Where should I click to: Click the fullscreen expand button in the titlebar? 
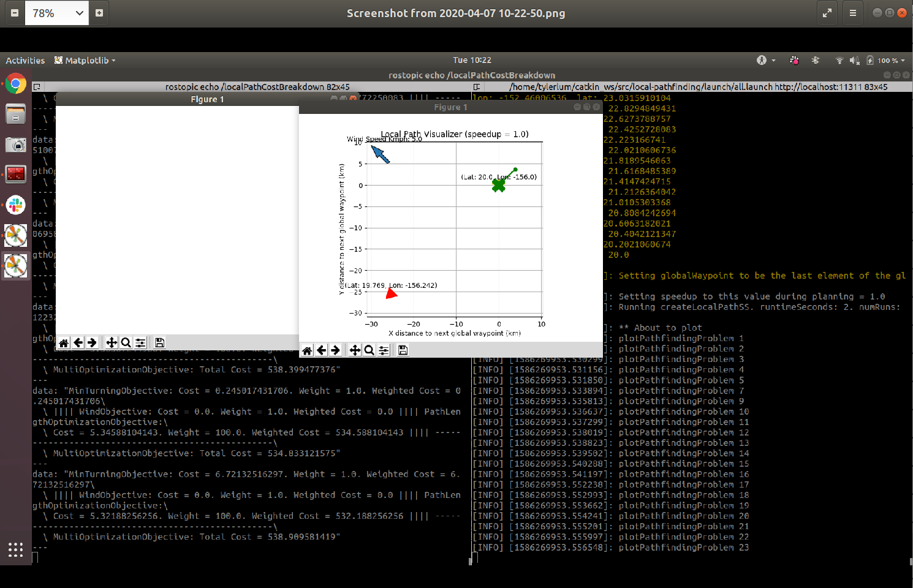827,12
